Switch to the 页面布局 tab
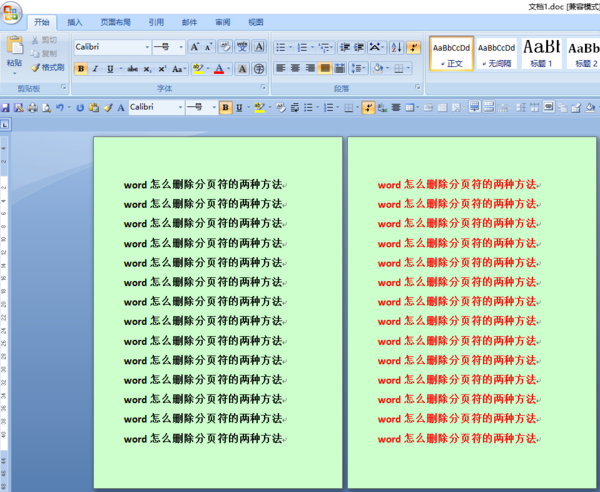Screen dimensions: 600x492 [x=116, y=22]
